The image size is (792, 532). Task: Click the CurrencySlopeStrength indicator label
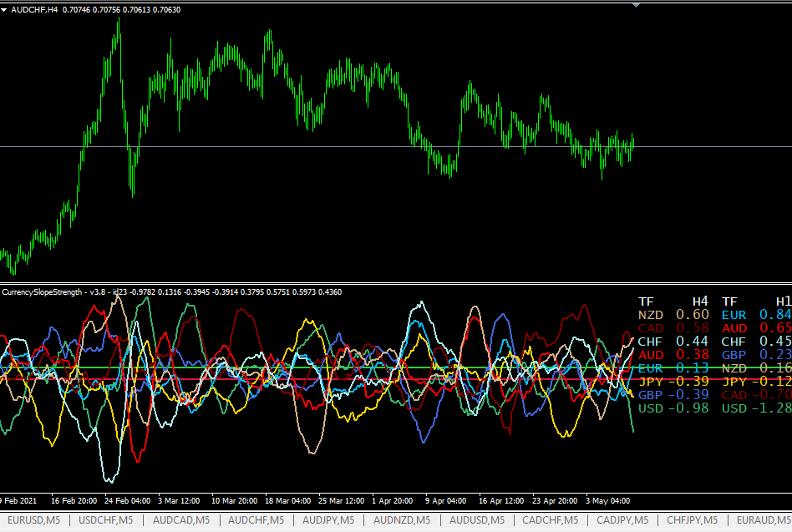[43, 292]
